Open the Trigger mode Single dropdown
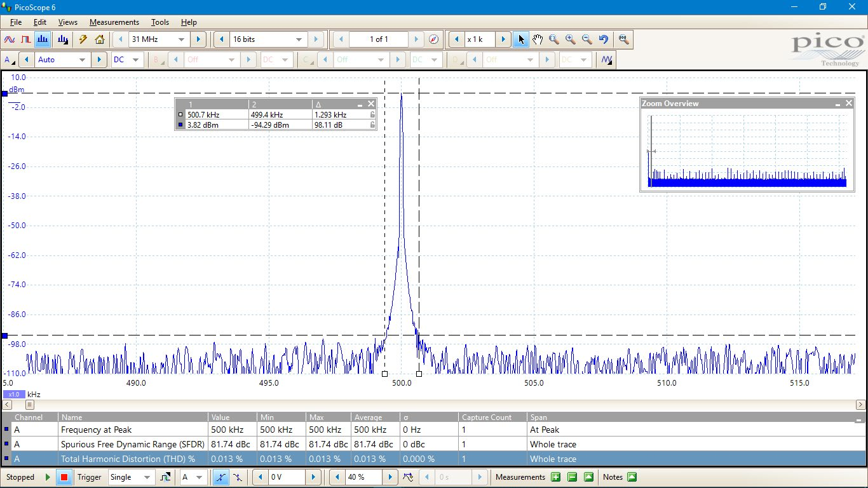868x488 pixels. pos(147,477)
